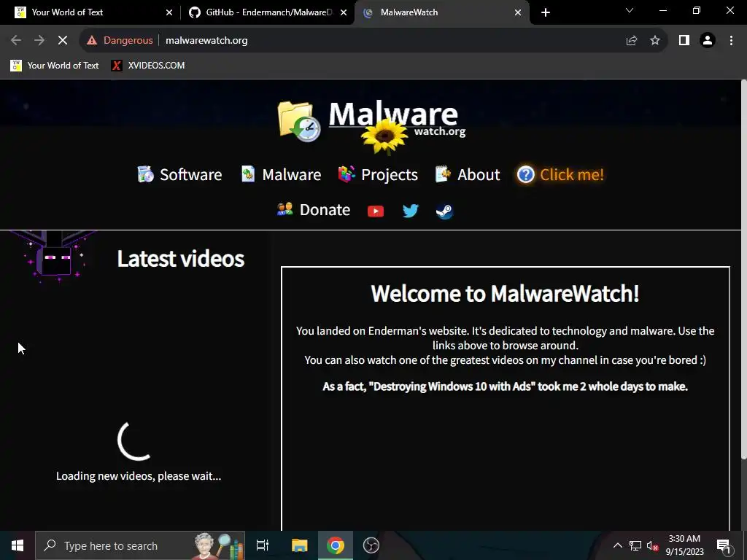Click the question mark help icon
747x560 pixels.
coord(525,175)
